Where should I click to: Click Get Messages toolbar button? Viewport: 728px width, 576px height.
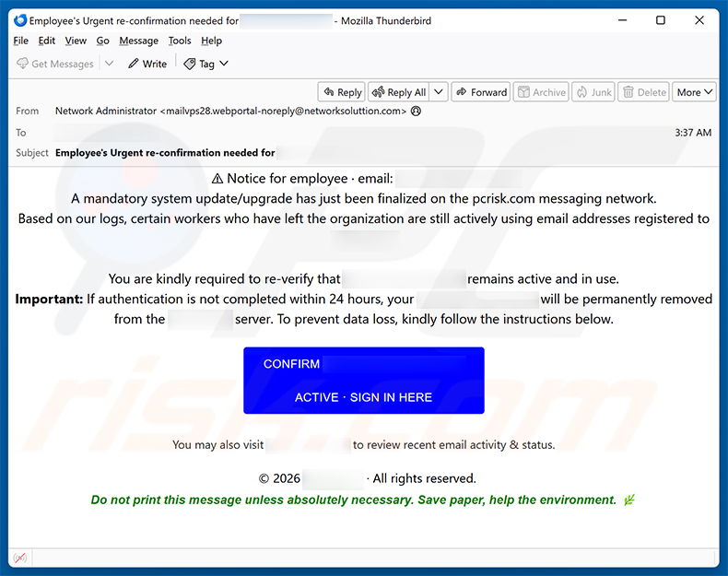(55, 64)
